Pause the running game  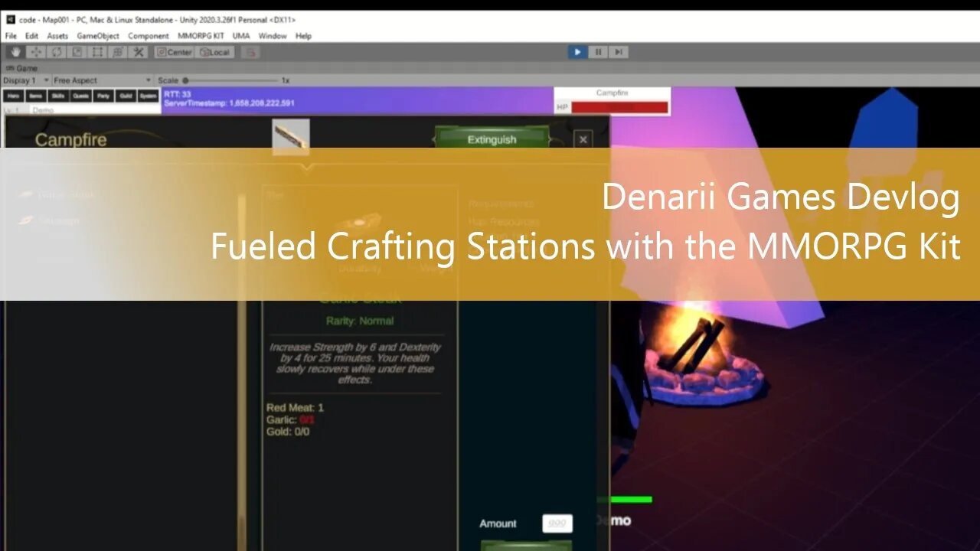click(598, 52)
